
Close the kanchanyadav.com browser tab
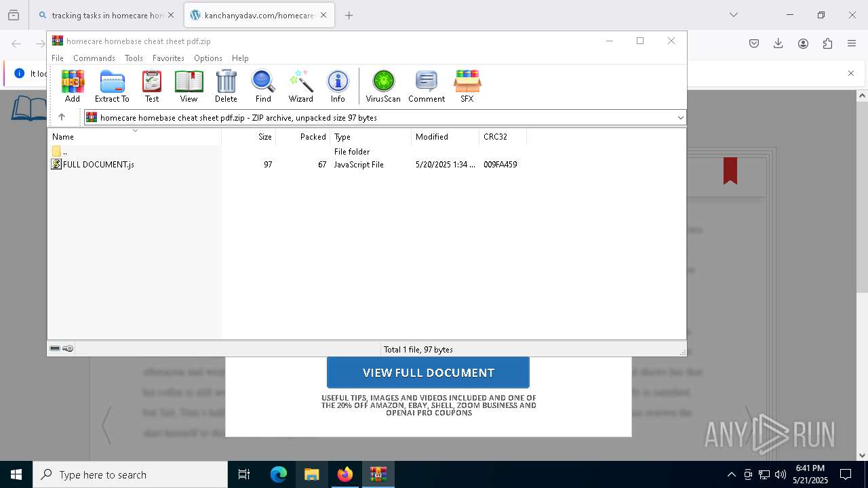323,15
